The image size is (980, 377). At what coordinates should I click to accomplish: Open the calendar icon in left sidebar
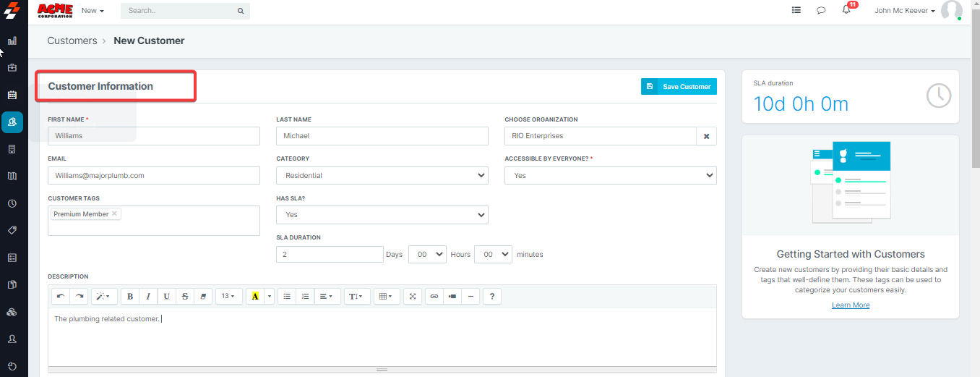point(12,95)
